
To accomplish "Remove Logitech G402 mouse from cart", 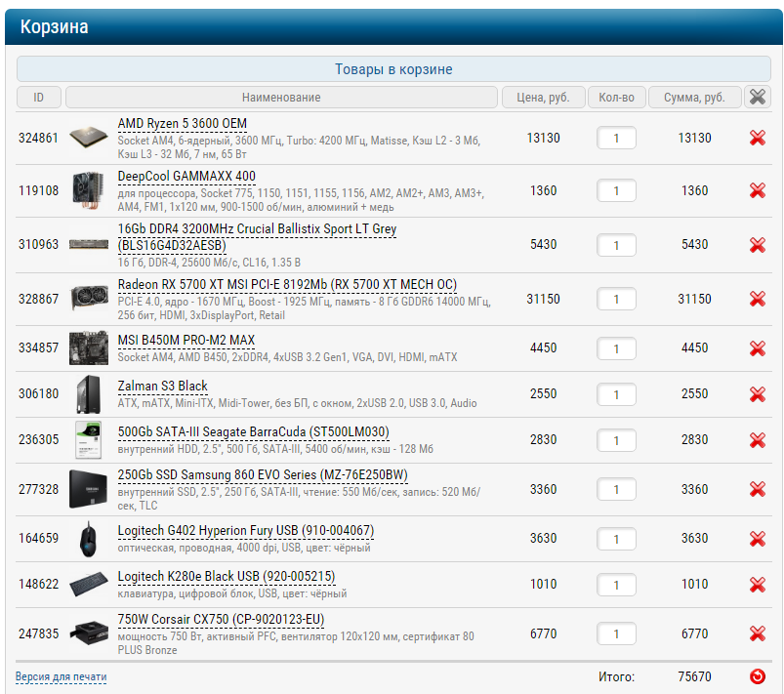I will coord(758,539).
